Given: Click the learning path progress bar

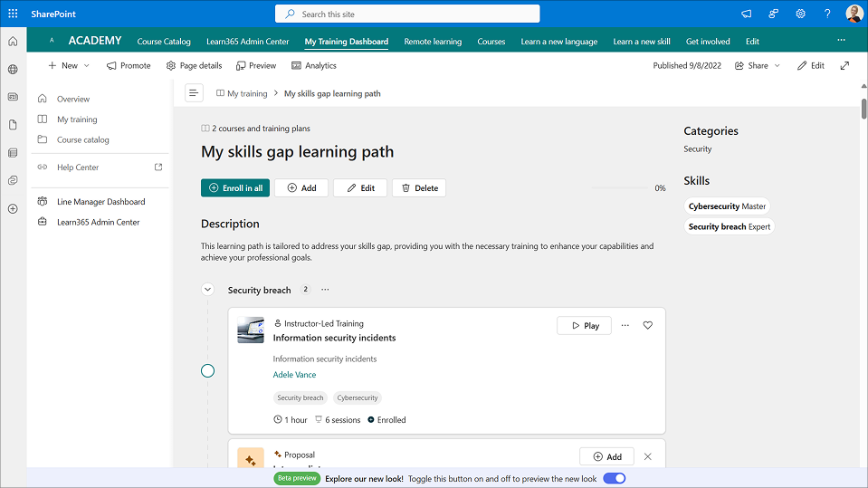Looking at the screenshot, I should click(620, 188).
